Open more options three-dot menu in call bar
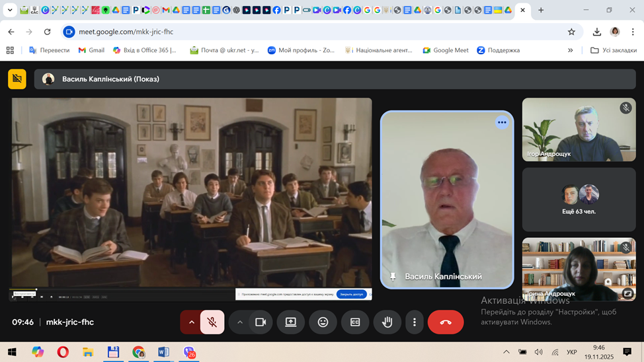 coord(415,322)
